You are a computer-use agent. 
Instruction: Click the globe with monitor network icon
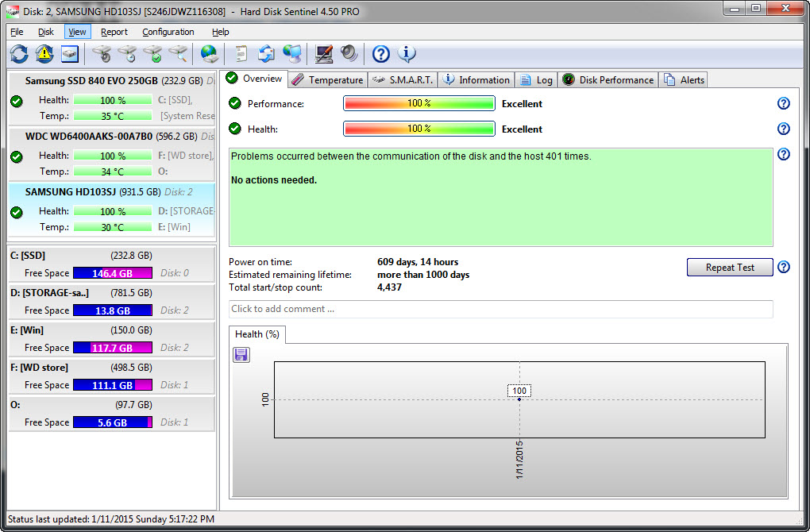coord(292,54)
